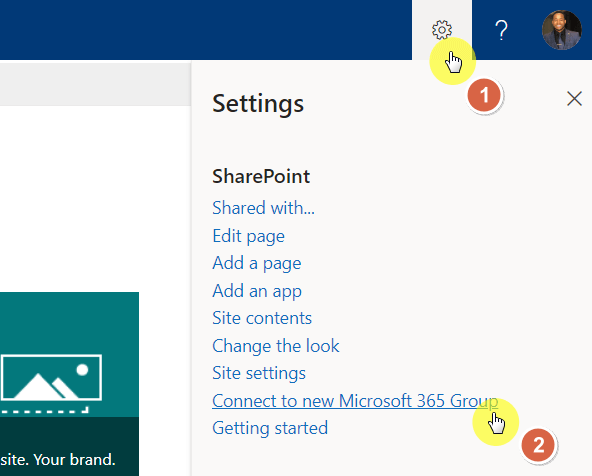Image resolution: width=592 pixels, height=476 pixels.
Task: Close the Settings panel
Action: point(574,99)
